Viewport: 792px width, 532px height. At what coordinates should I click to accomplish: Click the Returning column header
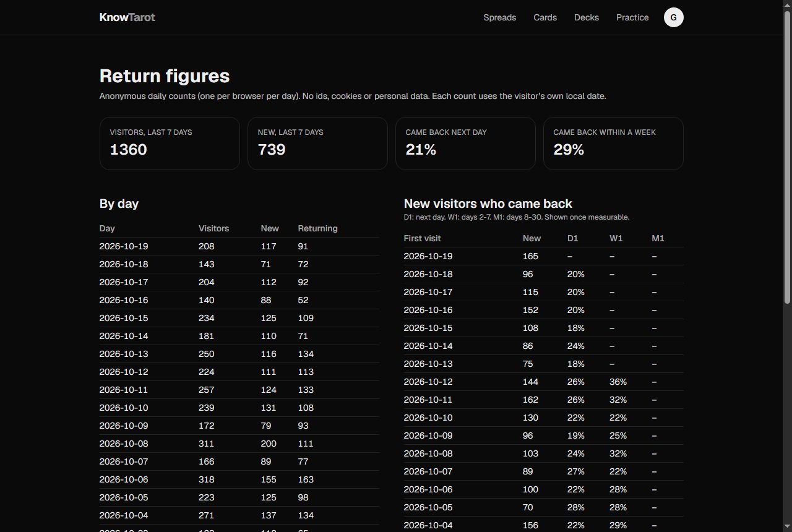[317, 228]
